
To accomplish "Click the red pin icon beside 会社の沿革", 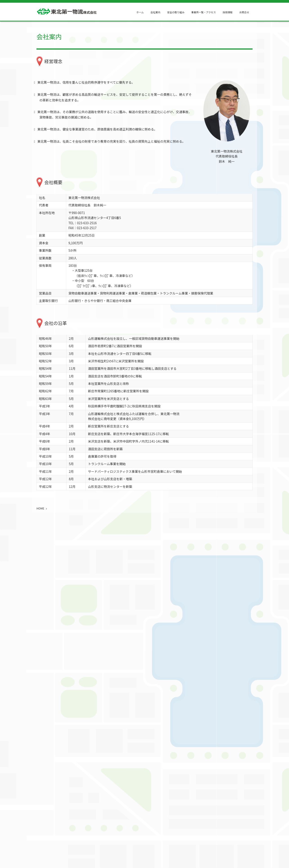I will [39, 323].
